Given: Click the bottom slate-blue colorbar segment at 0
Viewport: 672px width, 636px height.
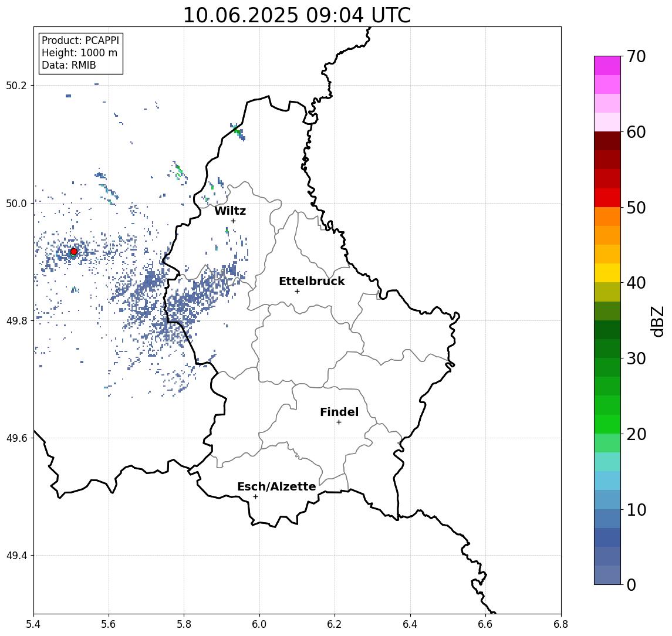Looking at the screenshot, I should pos(607,575).
